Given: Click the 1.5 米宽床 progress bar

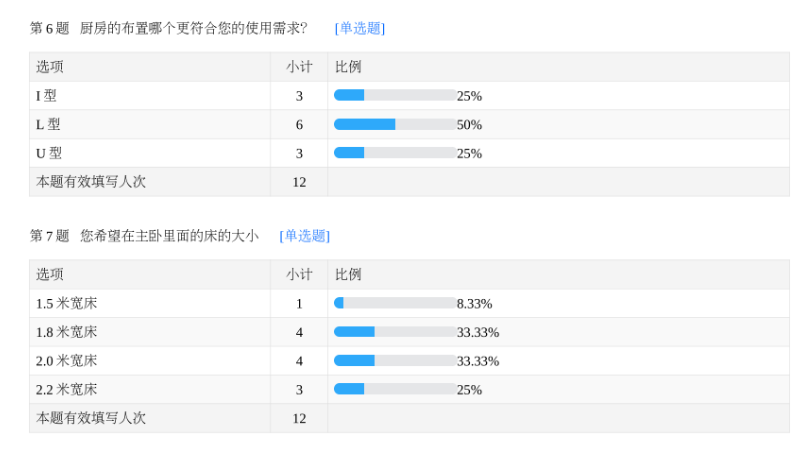Looking at the screenshot, I should (x=395, y=303).
